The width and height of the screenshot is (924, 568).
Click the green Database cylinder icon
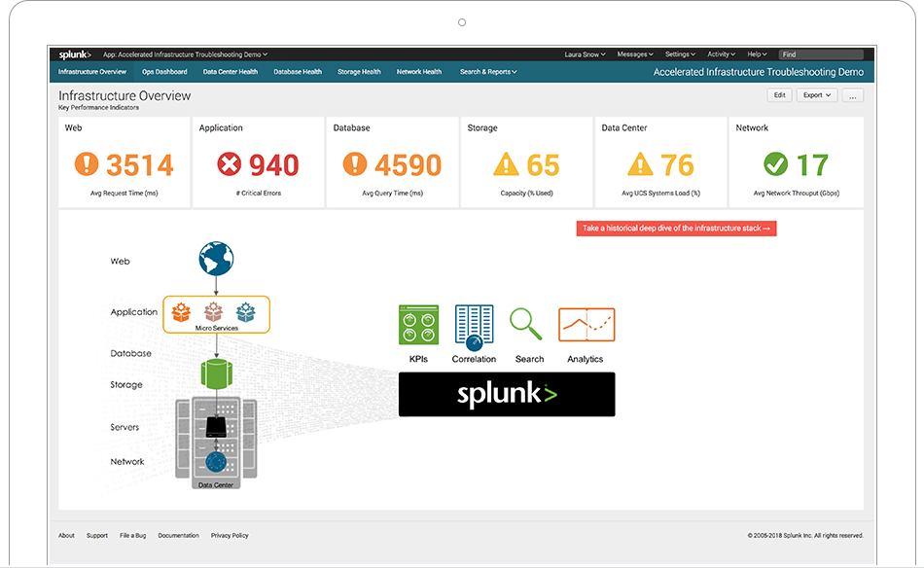coord(215,373)
